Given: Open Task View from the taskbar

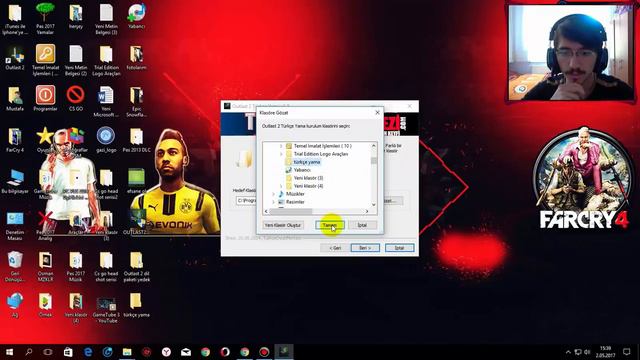Looking at the screenshot, I should click(x=48, y=352).
